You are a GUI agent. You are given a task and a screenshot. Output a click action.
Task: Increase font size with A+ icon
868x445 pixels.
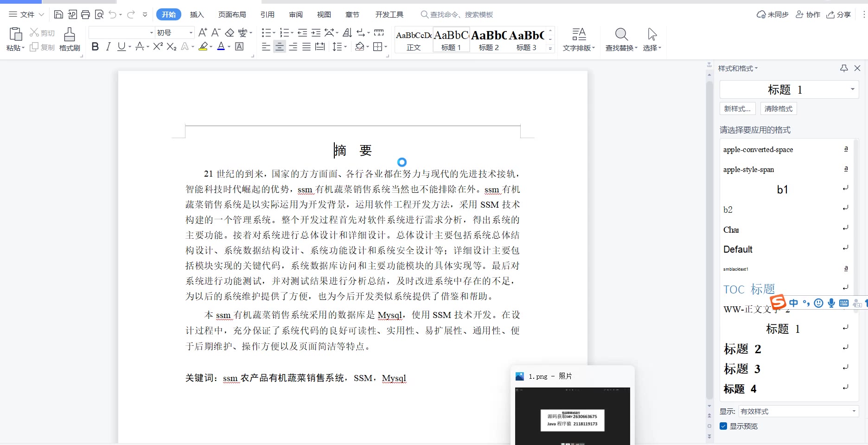click(x=203, y=32)
